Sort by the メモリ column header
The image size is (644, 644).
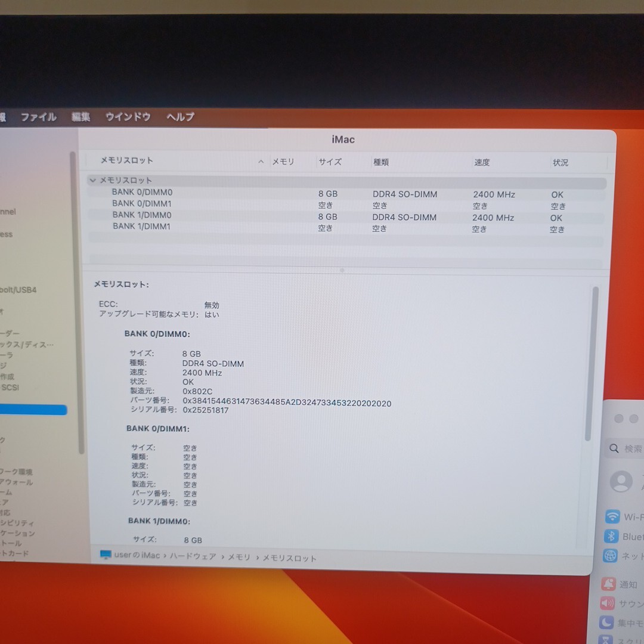click(283, 162)
